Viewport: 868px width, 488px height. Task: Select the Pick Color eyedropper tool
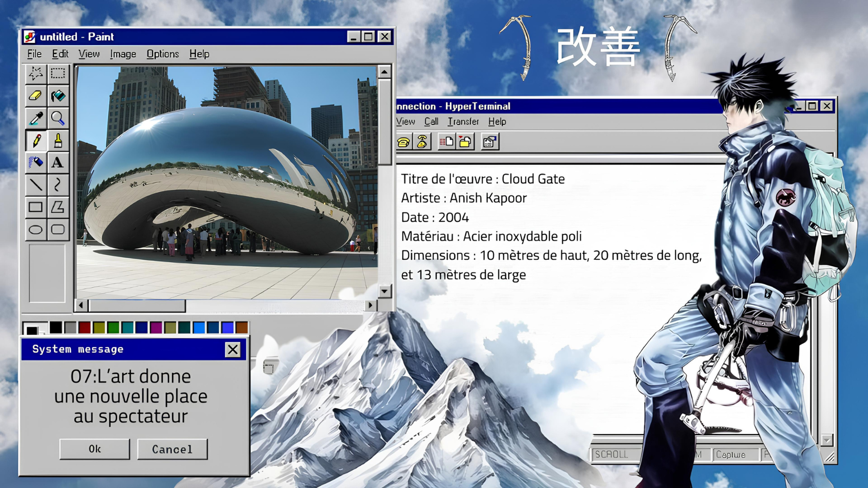(36, 118)
